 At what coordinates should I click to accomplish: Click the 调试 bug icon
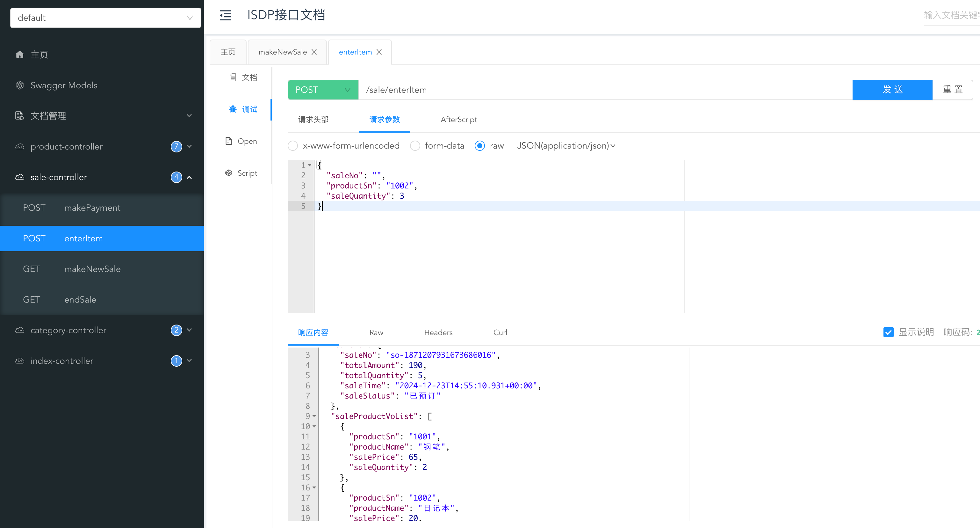(x=233, y=109)
